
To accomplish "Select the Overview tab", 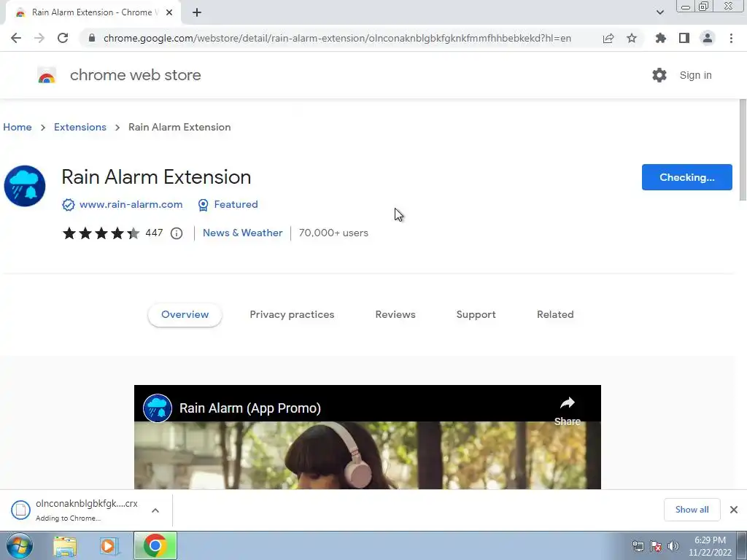I will pyautogui.click(x=185, y=315).
